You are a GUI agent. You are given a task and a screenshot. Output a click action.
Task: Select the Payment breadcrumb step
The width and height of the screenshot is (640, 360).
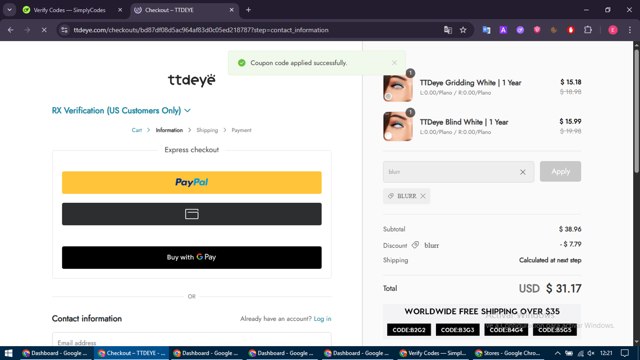point(241,130)
